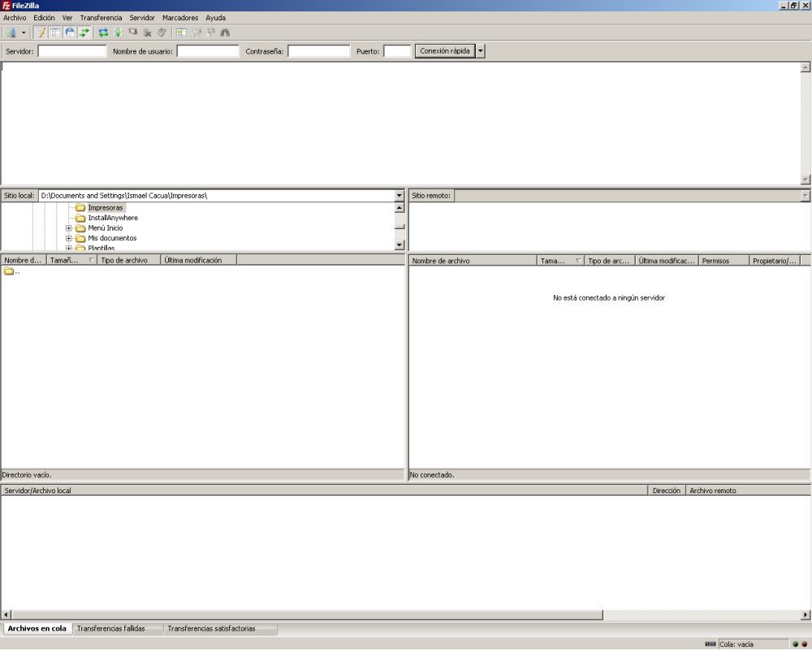Screen dimensions: 812x650
Task: Toggle processing of the transfer queue
Action: (x=118, y=32)
